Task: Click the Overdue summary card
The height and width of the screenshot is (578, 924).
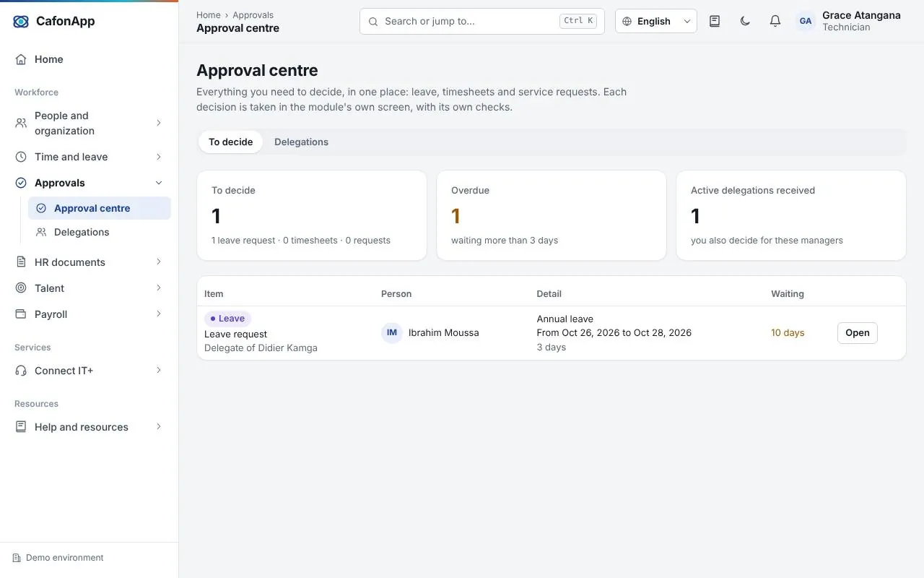Action: 552,215
